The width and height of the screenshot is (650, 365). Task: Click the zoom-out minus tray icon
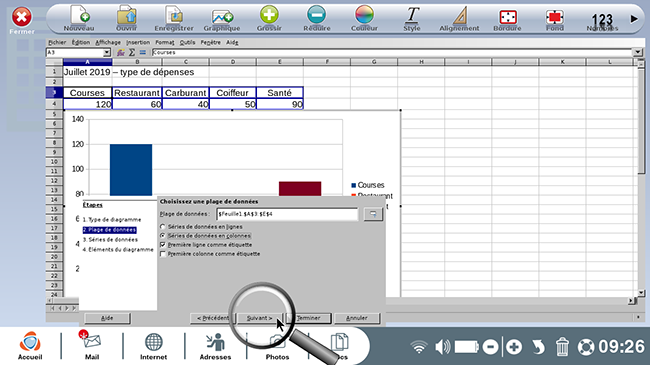pos(490,347)
